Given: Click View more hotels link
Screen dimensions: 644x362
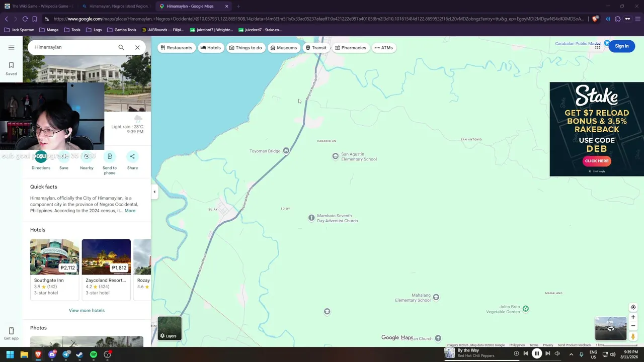Looking at the screenshot, I should pyautogui.click(x=87, y=310).
